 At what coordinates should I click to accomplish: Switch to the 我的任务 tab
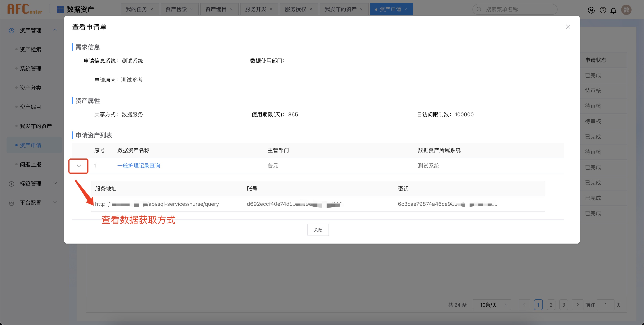[136, 9]
